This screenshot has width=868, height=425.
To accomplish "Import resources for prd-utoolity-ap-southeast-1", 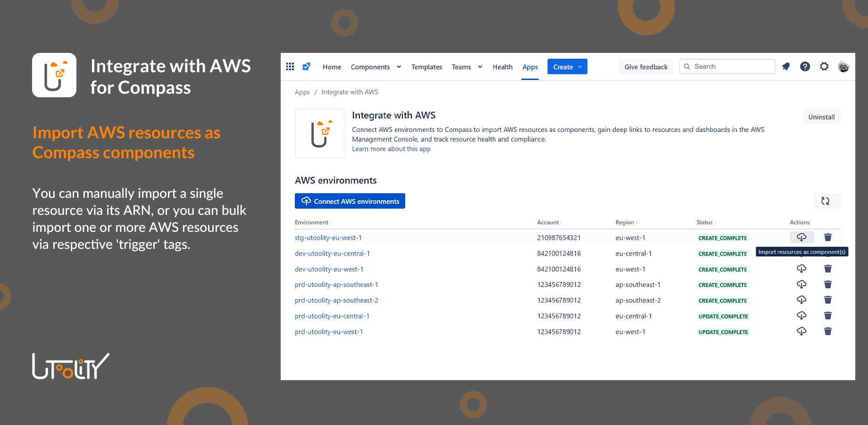I will [x=801, y=284].
